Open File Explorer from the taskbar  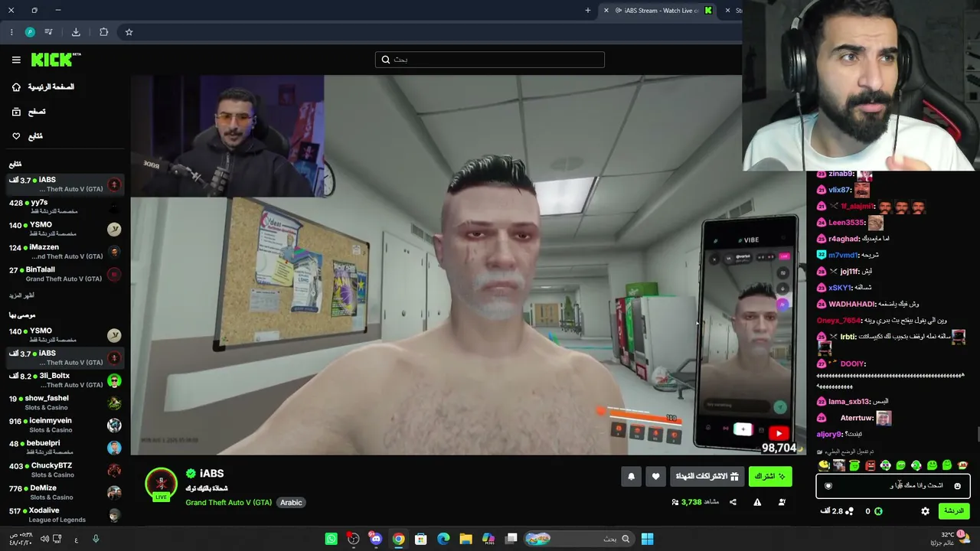tap(465, 539)
